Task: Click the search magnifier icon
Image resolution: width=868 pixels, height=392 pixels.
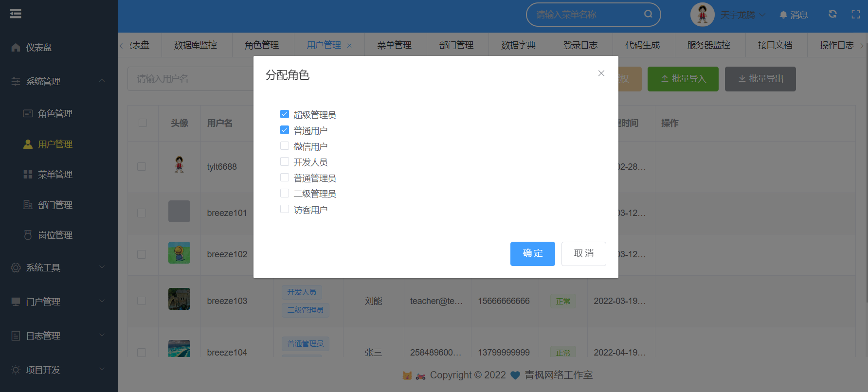Action: click(648, 14)
